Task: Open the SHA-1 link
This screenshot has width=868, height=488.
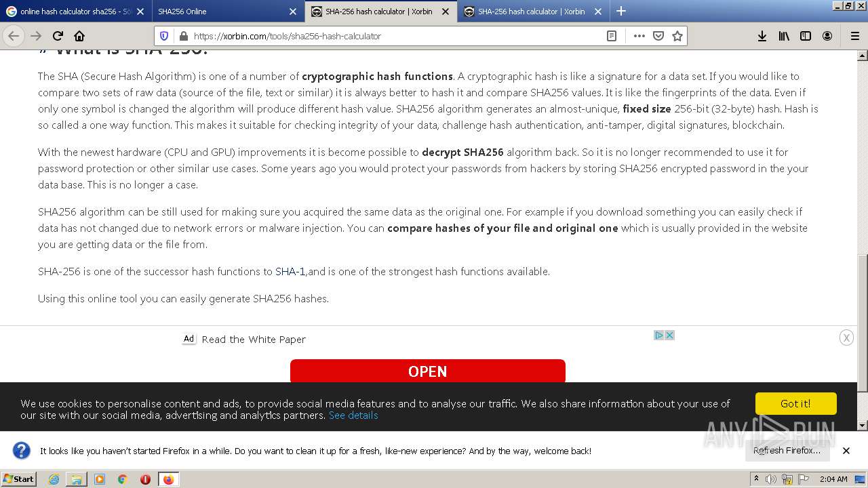Action: pyautogui.click(x=290, y=272)
